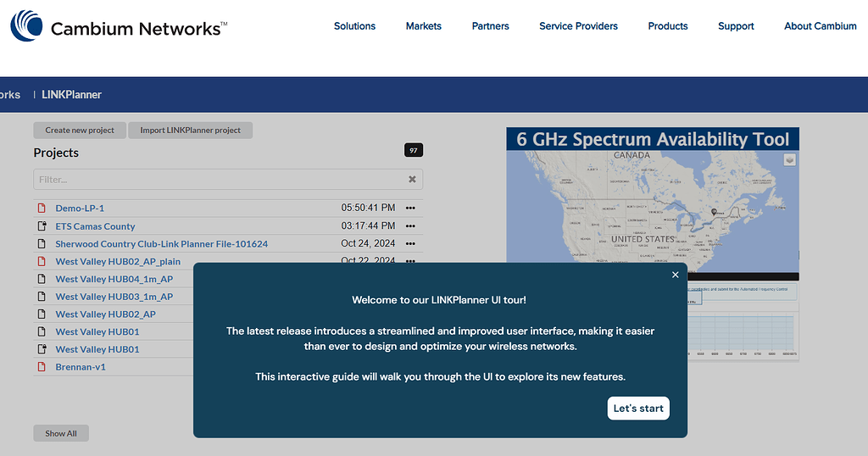Click the map layers icon on spectrum map
This screenshot has height=456, width=868.
(x=789, y=160)
